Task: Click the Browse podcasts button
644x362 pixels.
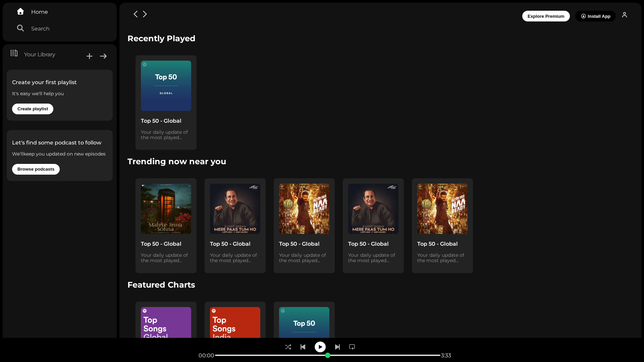Action: click(x=36, y=169)
